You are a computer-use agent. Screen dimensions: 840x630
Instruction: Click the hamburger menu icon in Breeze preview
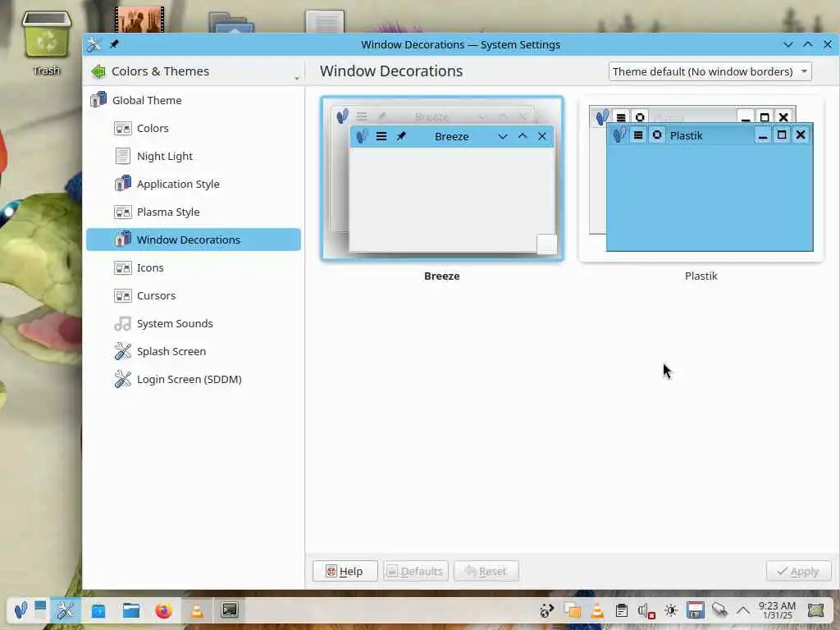coord(381,136)
